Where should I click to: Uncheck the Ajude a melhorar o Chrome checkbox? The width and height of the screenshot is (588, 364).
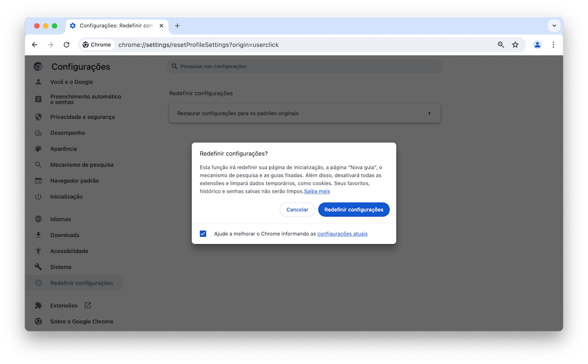203,234
